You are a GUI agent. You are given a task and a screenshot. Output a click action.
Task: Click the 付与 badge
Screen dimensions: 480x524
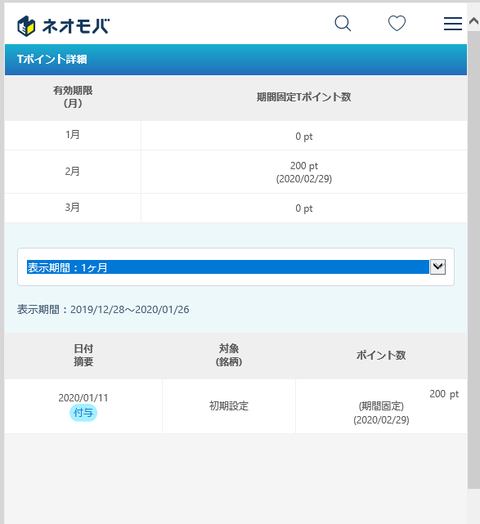[83, 413]
